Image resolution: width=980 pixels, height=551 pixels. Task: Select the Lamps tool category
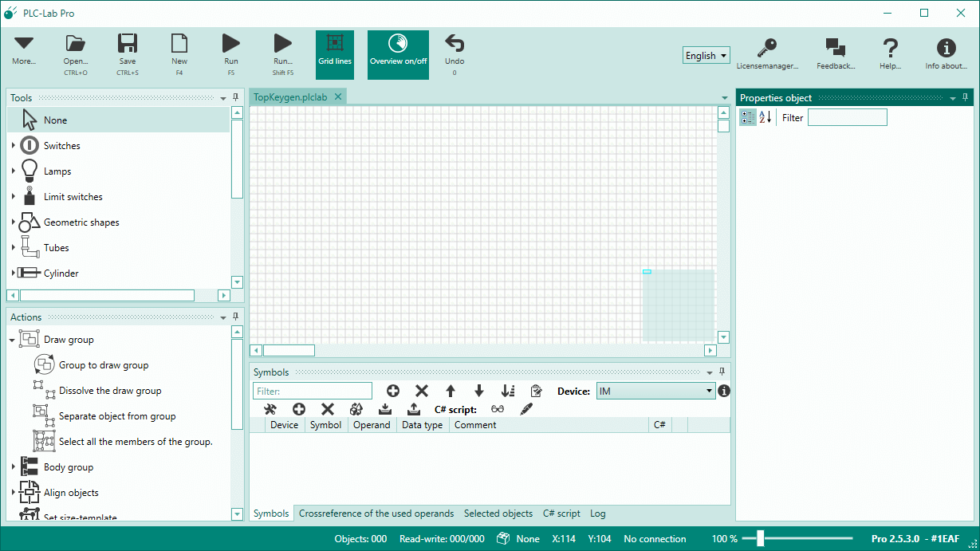pos(57,171)
